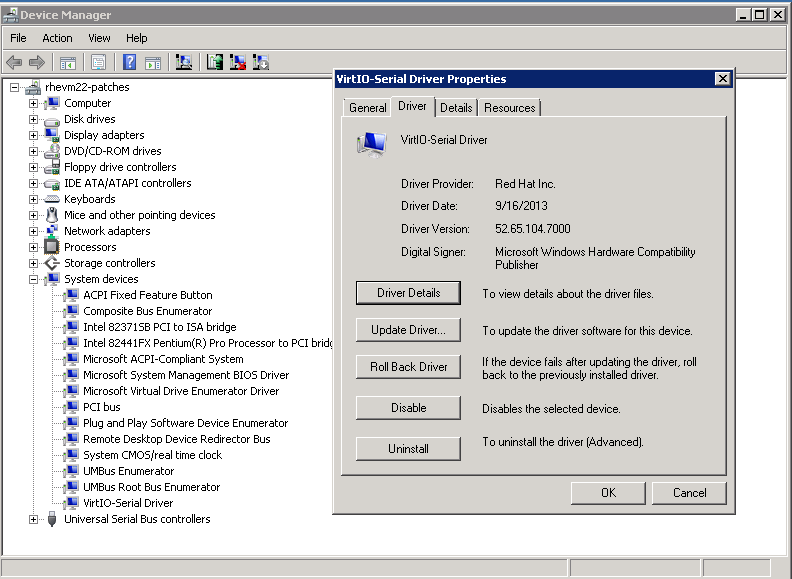Dismiss the dialog with Cancel
The height and width of the screenshot is (579, 792).
coord(689,493)
